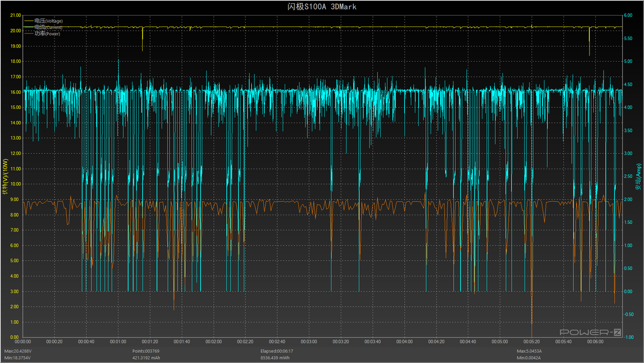
Task: Click the 00:03:00 time axis tick
Action: (309, 341)
